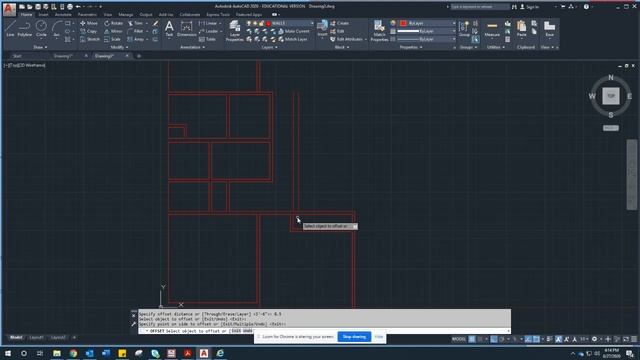This screenshot has height=360, width=640.
Task: Toggle polar tracking in status bar
Action: 502,339
